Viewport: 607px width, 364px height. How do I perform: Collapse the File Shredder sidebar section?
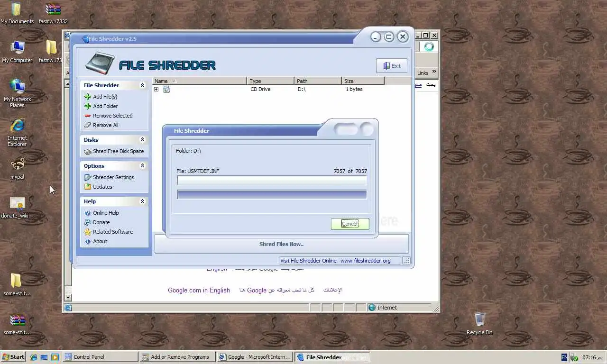[142, 85]
